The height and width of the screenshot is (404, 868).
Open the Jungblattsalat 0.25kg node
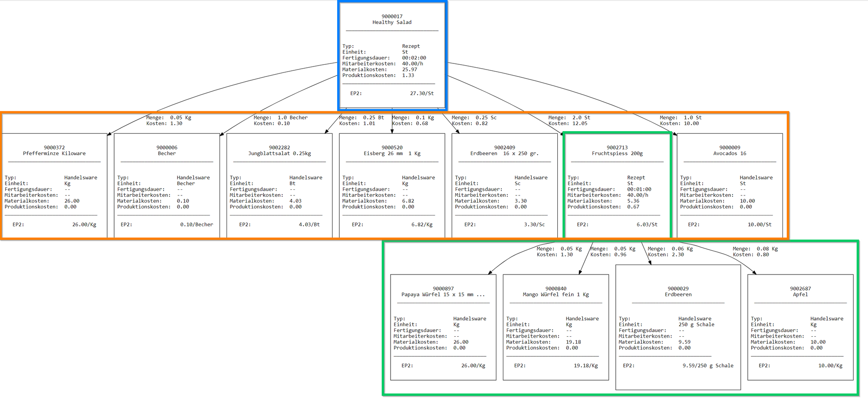279,151
